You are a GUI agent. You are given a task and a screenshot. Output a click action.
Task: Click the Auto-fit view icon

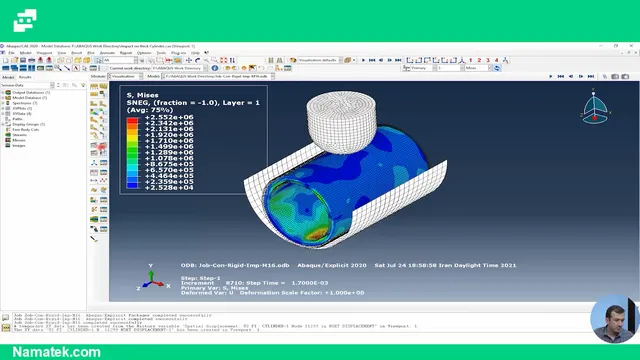[x=223, y=60]
